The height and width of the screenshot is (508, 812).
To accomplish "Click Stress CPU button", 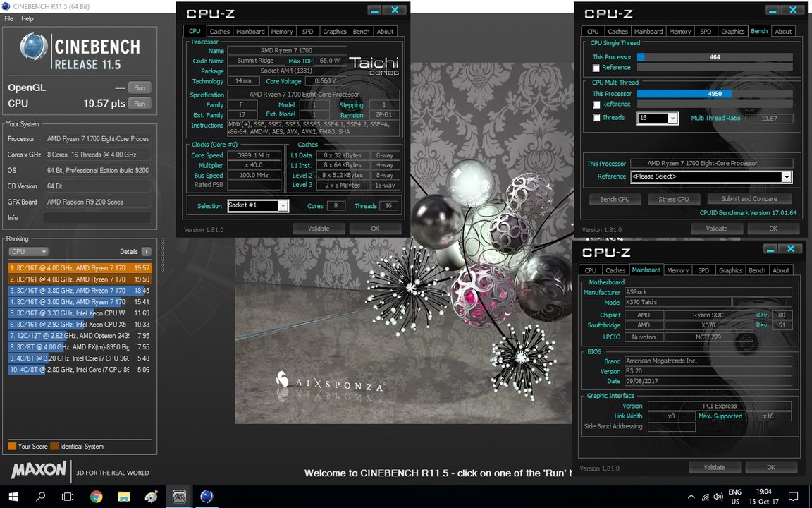I will coord(674,199).
